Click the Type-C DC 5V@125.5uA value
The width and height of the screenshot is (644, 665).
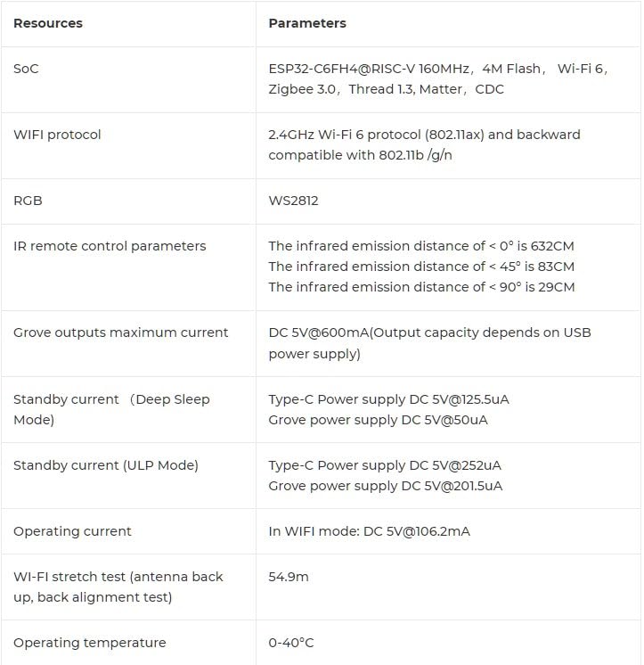click(395, 399)
